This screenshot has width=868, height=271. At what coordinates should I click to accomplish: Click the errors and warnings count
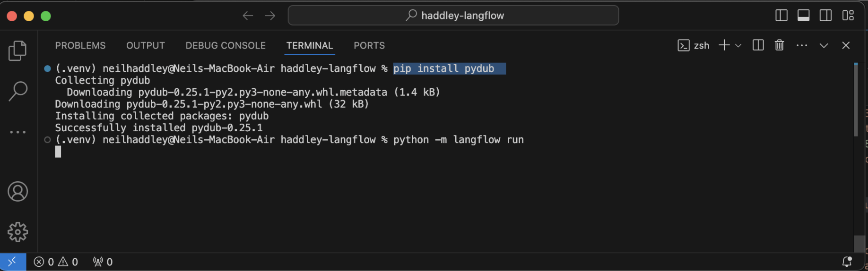56,262
